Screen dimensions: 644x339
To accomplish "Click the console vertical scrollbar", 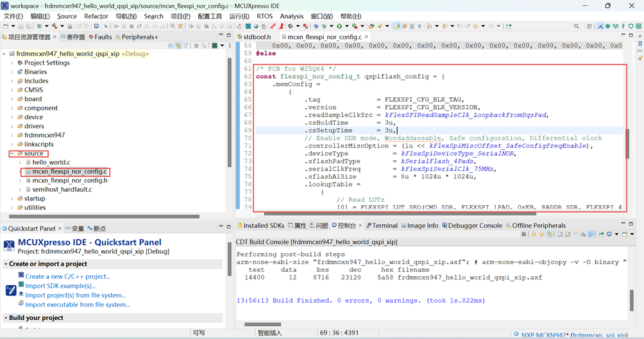I will 632,301.
